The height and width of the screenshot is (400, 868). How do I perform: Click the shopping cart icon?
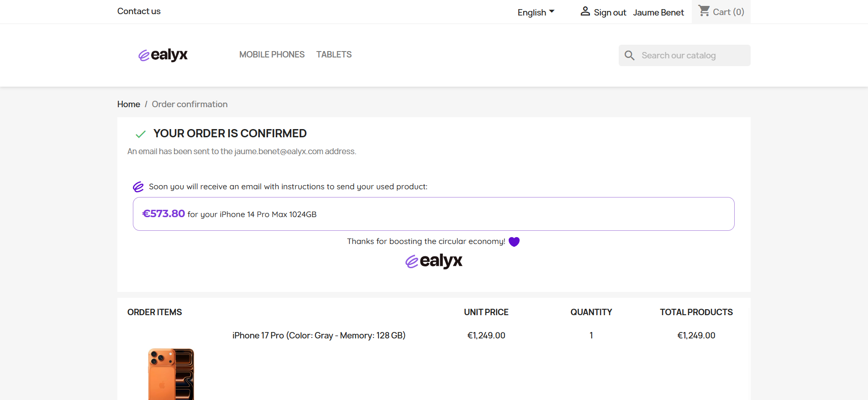tap(704, 11)
